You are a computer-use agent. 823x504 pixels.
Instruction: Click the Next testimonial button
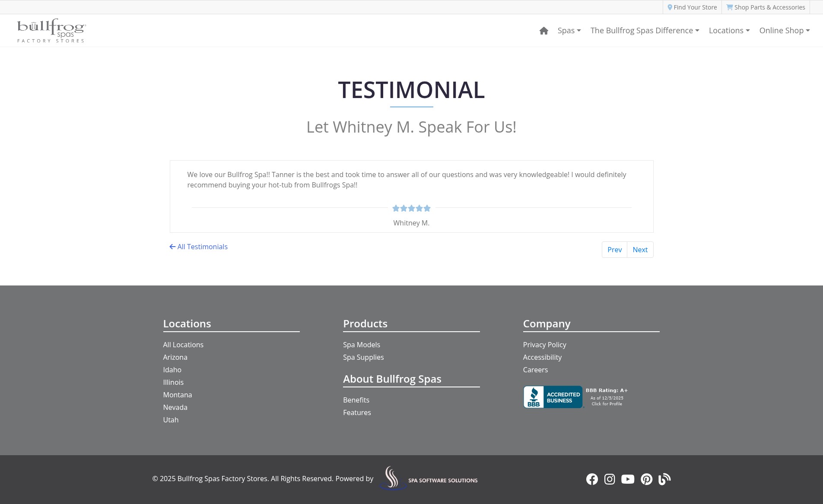coord(640,250)
